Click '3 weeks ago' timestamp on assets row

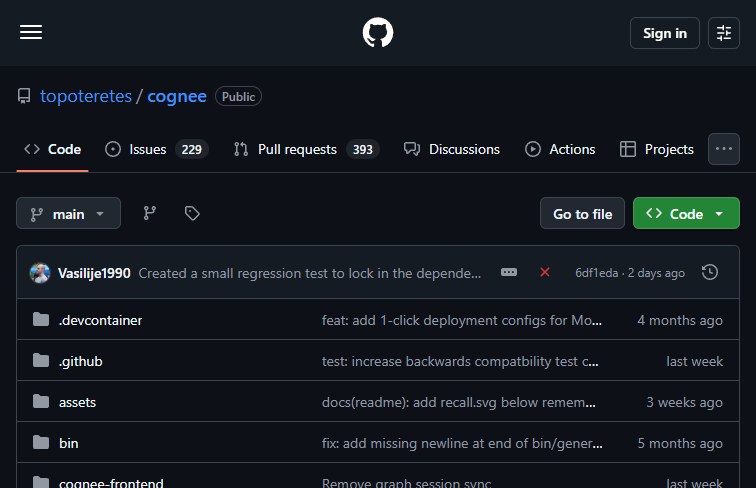(x=684, y=402)
